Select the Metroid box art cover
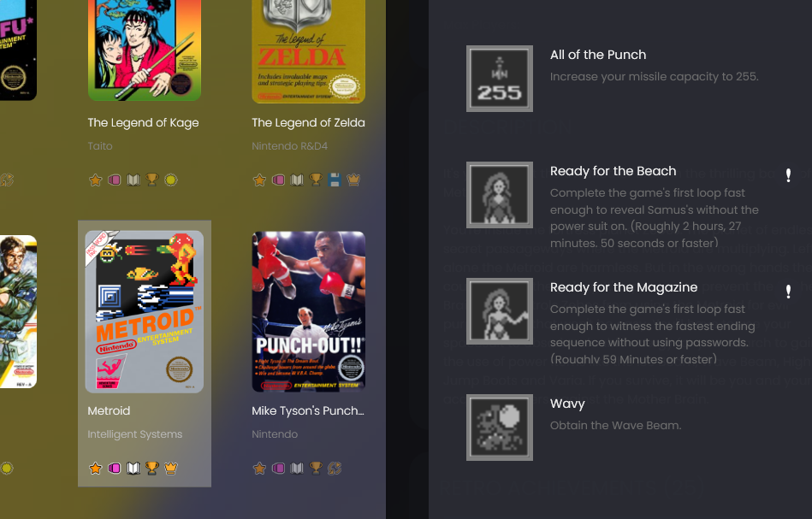 (x=145, y=311)
